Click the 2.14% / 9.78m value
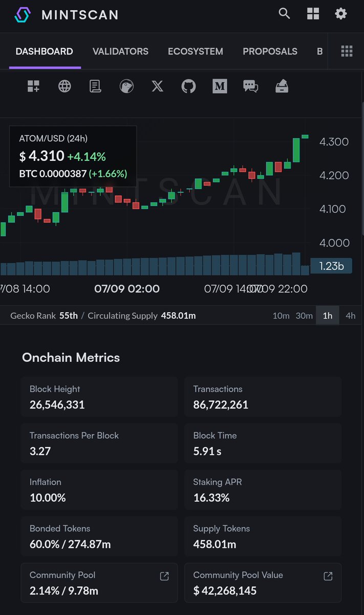This screenshot has width=364, height=615. (64, 591)
